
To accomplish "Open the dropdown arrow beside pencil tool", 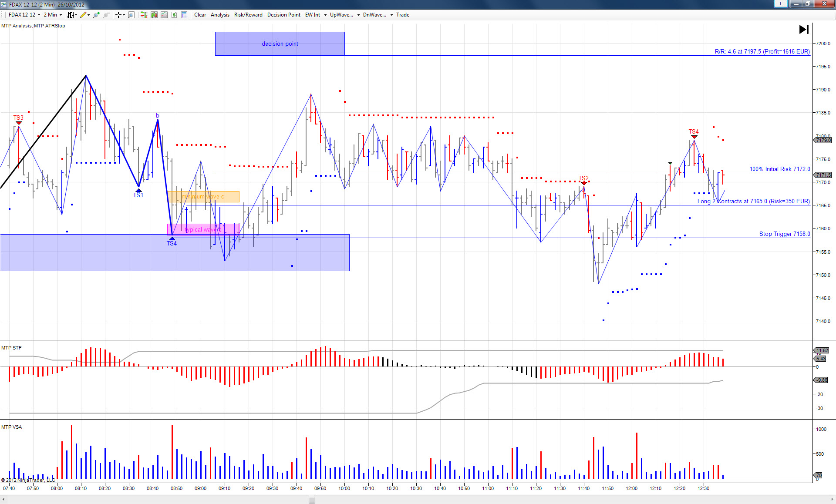I will point(89,15).
